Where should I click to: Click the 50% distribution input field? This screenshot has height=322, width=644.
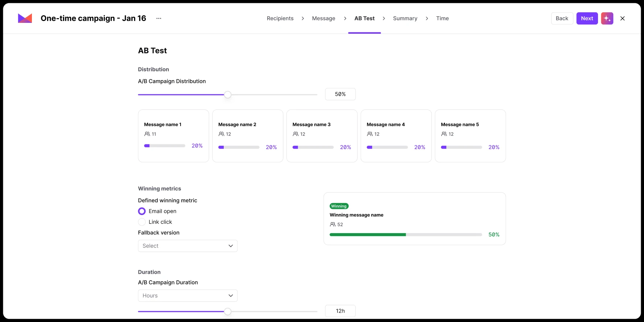click(340, 94)
